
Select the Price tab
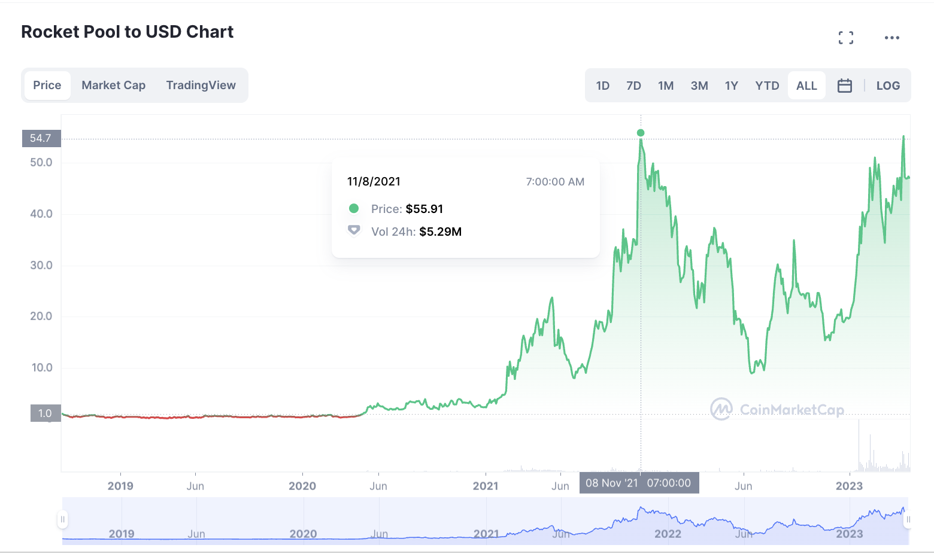click(47, 86)
